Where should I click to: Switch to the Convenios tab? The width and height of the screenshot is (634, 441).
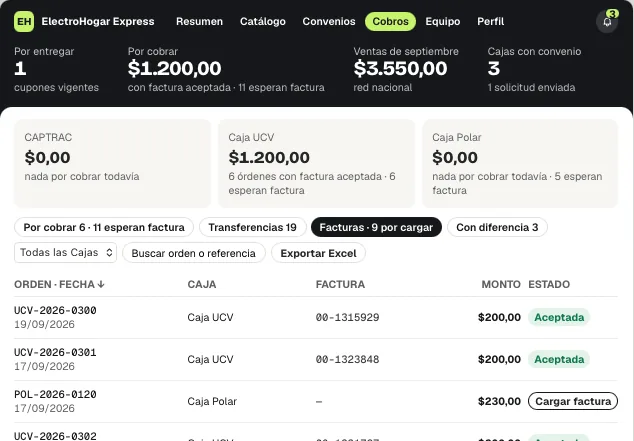coord(329,21)
